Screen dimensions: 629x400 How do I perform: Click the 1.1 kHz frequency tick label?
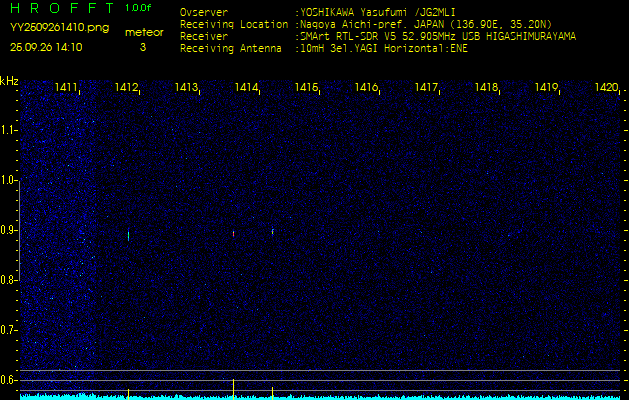9,130
